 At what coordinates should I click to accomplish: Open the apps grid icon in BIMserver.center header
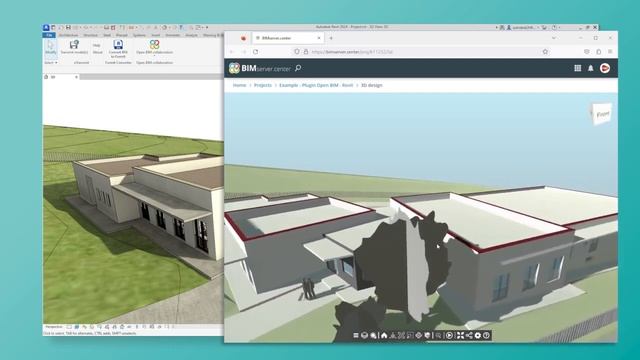point(578,68)
